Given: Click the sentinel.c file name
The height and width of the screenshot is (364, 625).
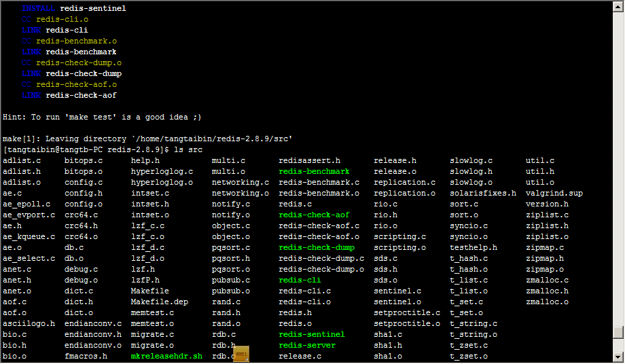Looking at the screenshot, I should (x=397, y=291).
